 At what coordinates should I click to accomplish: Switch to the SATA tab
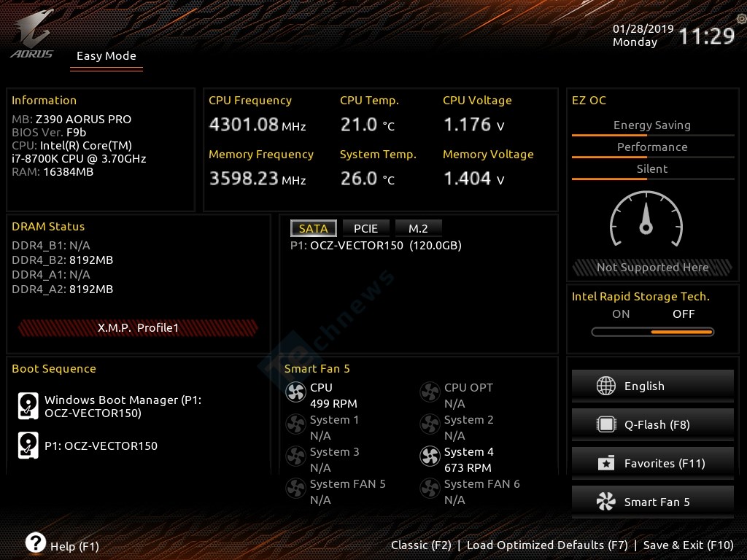click(x=314, y=228)
